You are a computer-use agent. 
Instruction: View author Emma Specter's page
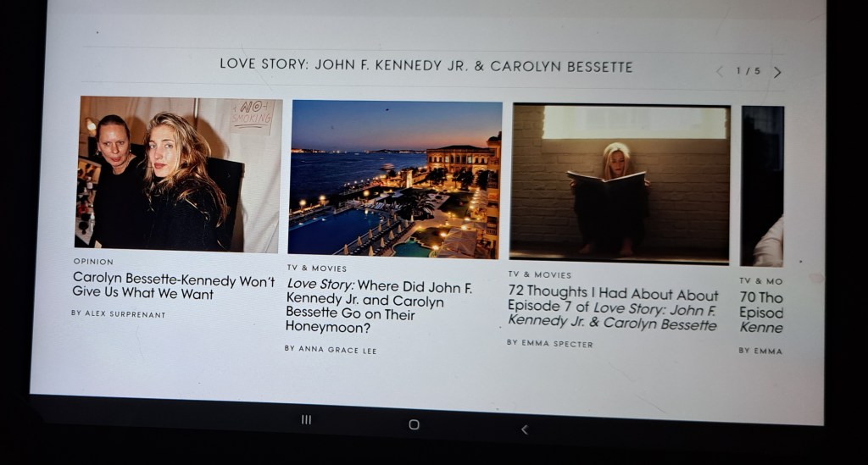tap(549, 343)
